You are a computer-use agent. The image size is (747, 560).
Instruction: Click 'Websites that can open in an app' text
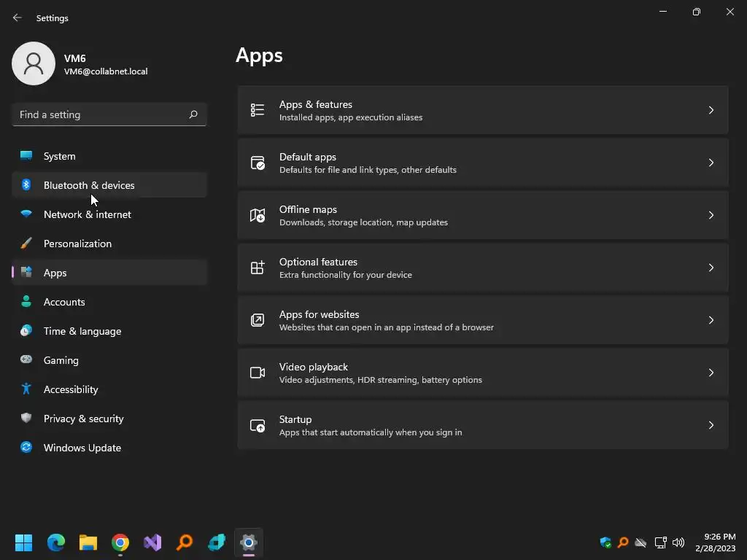tap(387, 327)
